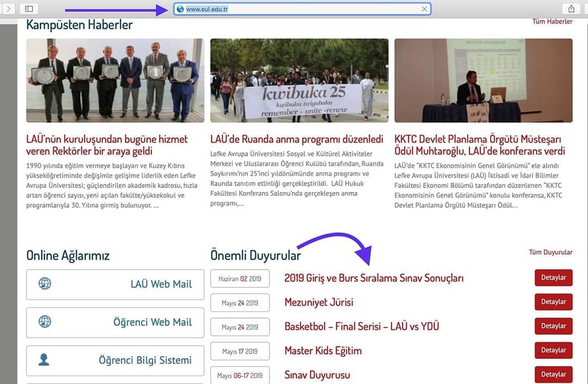Click the Safari forward navigation arrow
Image resolution: width=588 pixels, height=384 pixels.
coord(8,9)
